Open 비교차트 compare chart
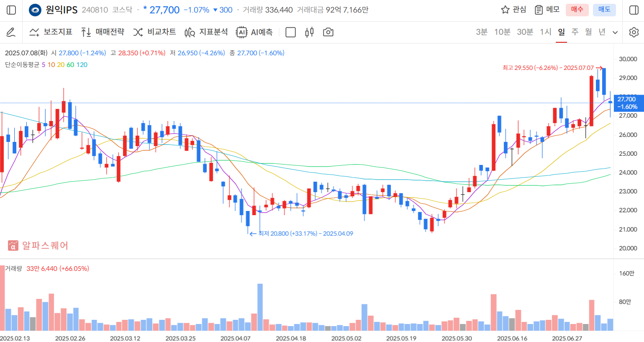This screenshot has height=342, width=644. 154,32
